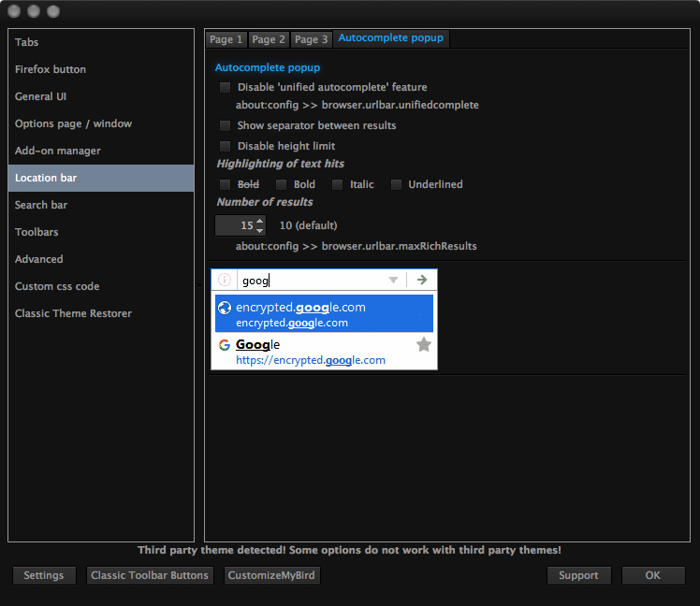Enable Disable 'unified autocomplete' feature checkbox

[225, 87]
